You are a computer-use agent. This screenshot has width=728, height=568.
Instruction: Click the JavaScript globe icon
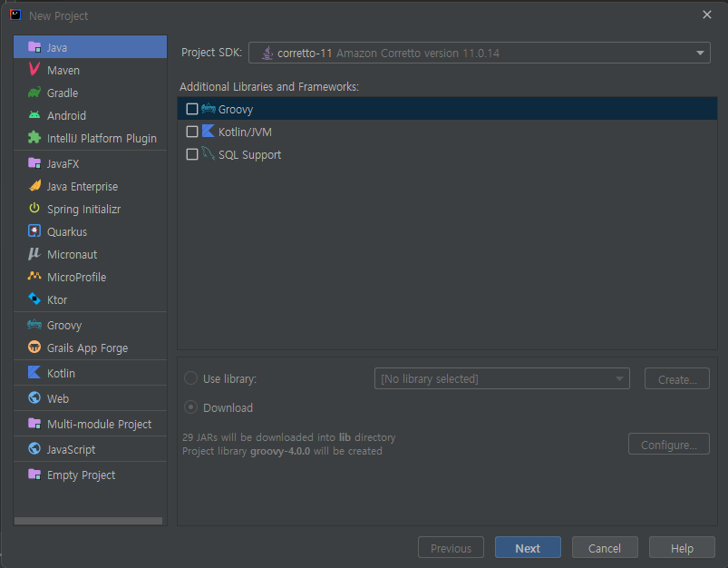tap(34, 448)
